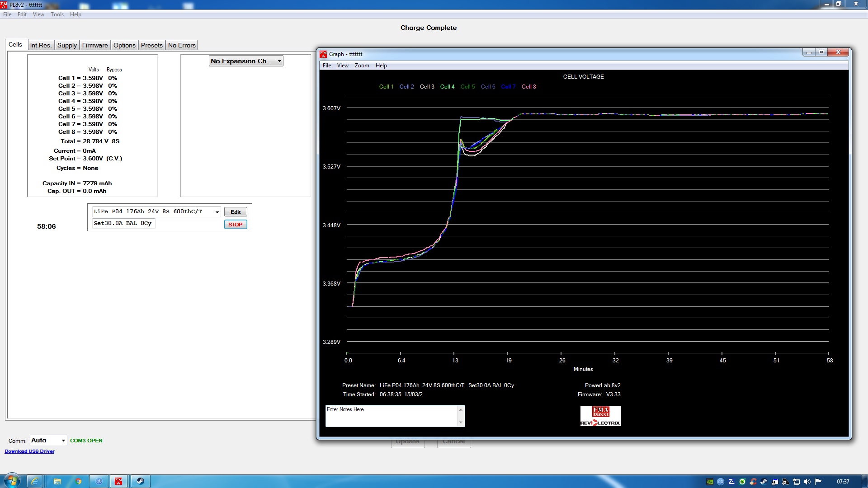Toggle Cell 1 legend label in graph
Screen dimensions: 868x488
point(386,87)
